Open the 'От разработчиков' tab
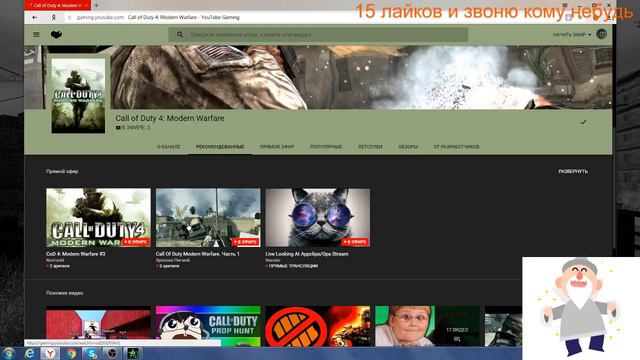Screen dimensions: 640x360 point(456,147)
